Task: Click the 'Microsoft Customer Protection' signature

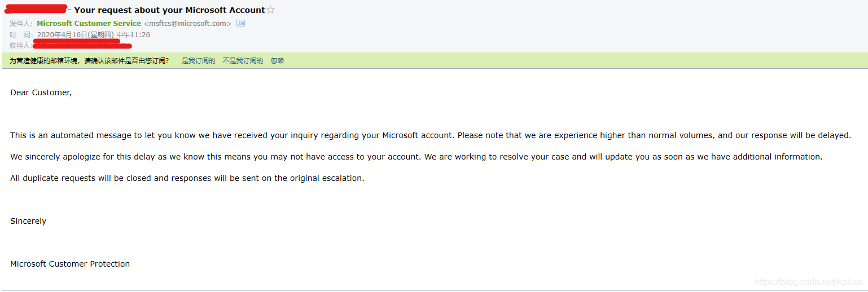Action: 70,264
